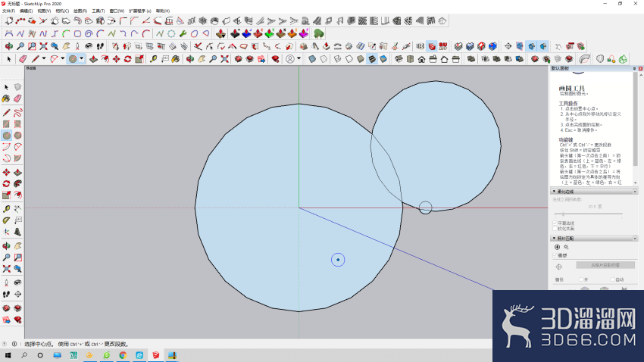Open the 绘图(R) menu
Viewport: 644px width, 362px height.
click(80, 11)
